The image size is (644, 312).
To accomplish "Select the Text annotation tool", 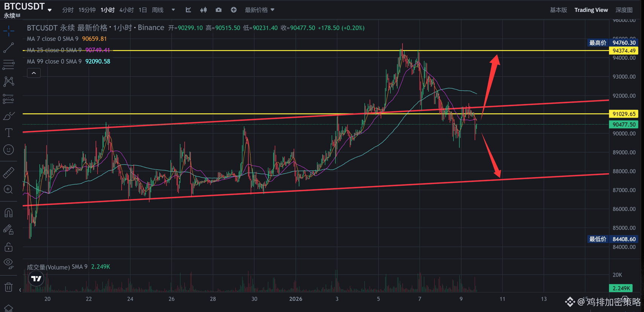I will pyautogui.click(x=9, y=133).
